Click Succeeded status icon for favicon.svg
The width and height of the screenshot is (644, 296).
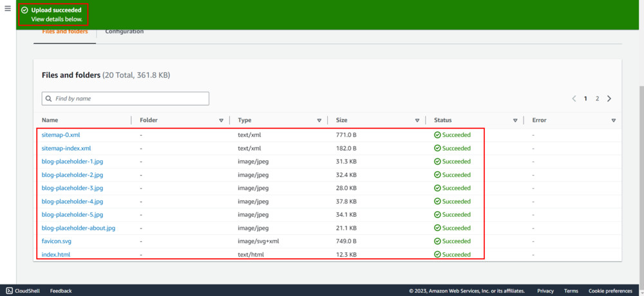pyautogui.click(x=437, y=241)
